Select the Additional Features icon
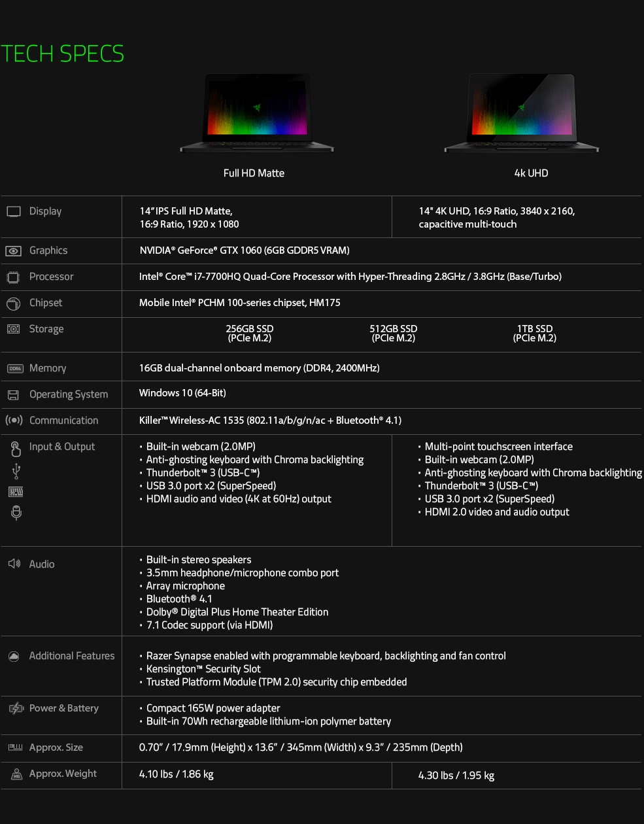Screen dimensions: 644x824 pyautogui.click(x=14, y=656)
